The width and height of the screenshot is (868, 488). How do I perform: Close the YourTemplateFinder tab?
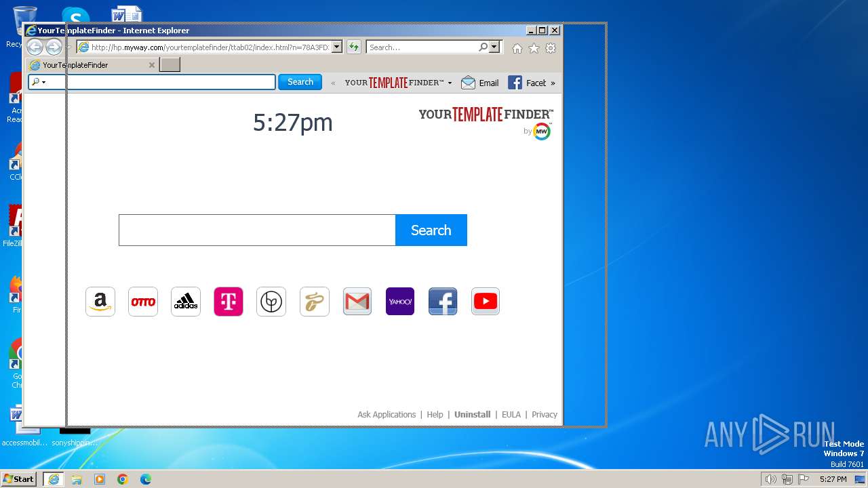point(152,65)
